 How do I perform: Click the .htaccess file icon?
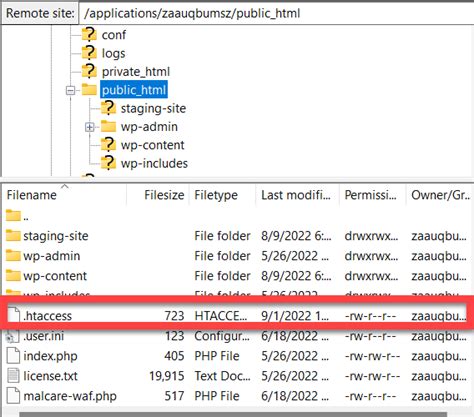pos(14,315)
